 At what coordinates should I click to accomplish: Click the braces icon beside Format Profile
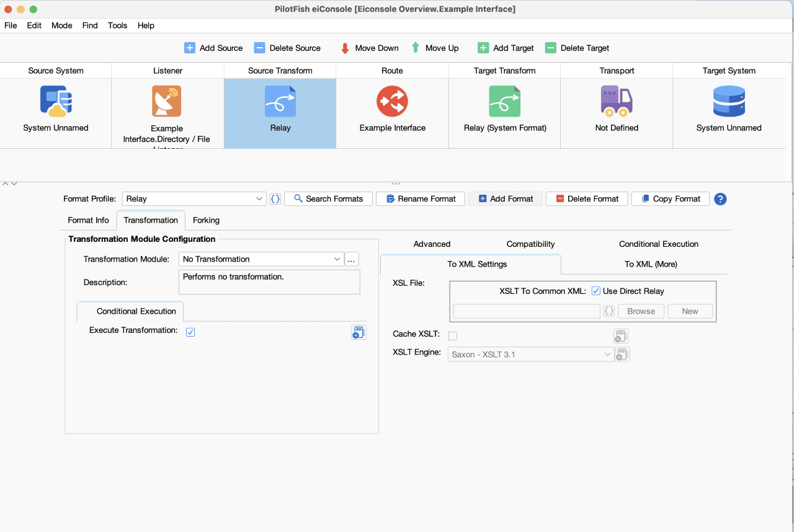click(x=275, y=199)
